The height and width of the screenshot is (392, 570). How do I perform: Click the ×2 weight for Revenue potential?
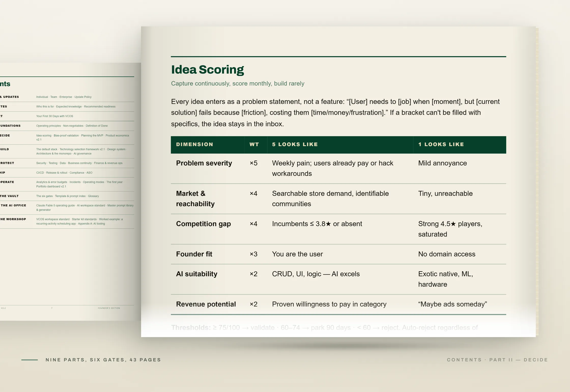[x=253, y=304]
